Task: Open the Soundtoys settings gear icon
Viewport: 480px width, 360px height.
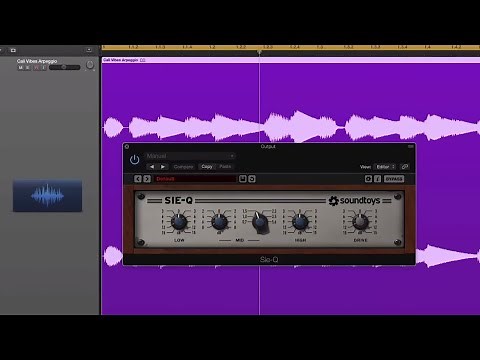Action: 368,179
